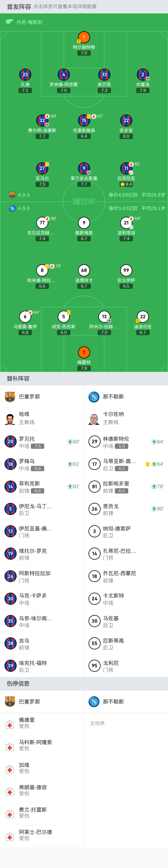Click the Barcelona crest beside the upper 4-3-3

click(x=12, y=195)
